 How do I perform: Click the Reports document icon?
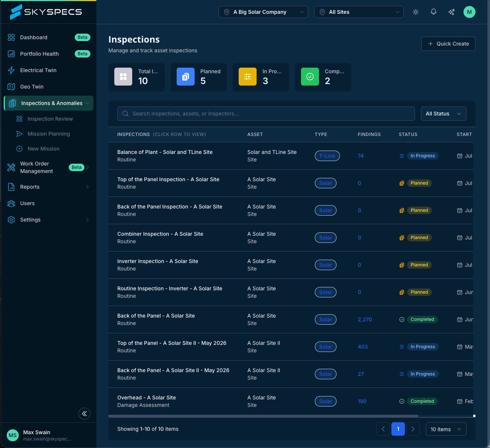pos(11,187)
